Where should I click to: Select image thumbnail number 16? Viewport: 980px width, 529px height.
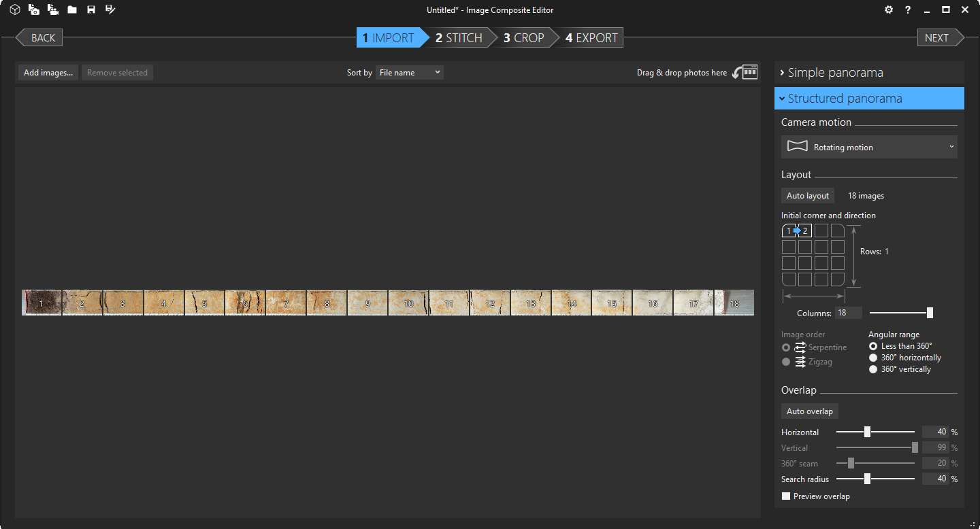[x=653, y=303]
